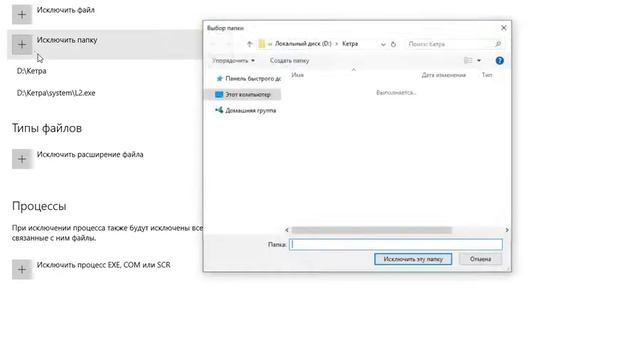Click Исключить эту папку button

pos(413,259)
